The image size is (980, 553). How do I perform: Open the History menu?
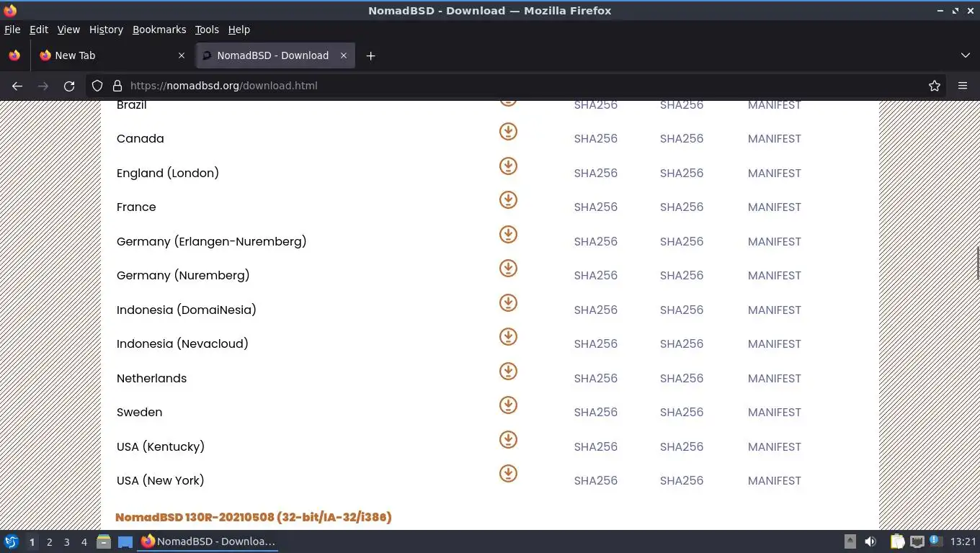106,30
